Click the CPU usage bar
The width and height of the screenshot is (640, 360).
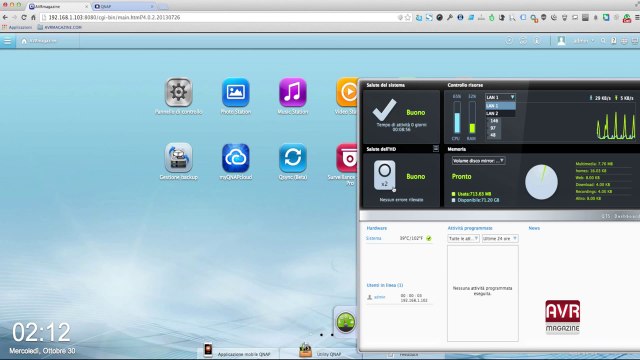point(457,118)
